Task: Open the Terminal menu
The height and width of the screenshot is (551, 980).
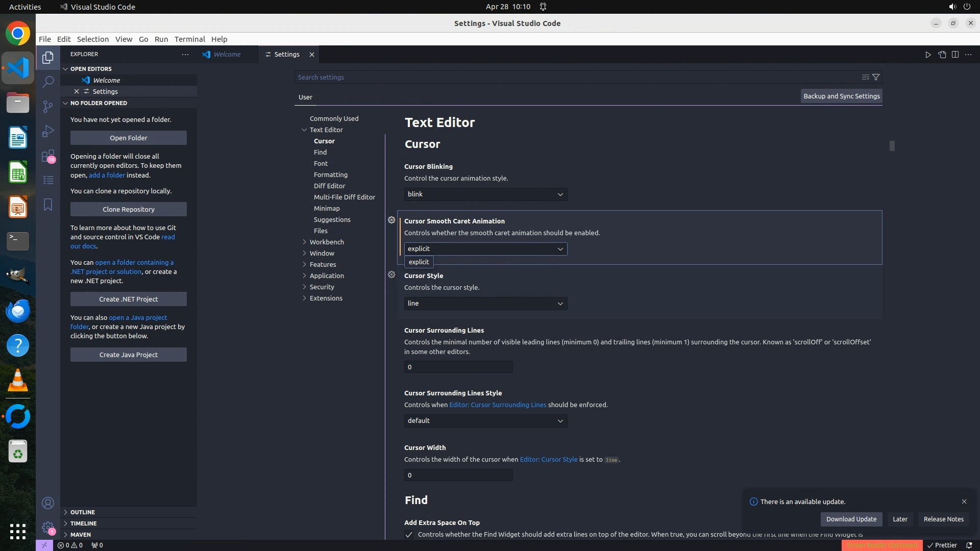Action: [x=189, y=39]
